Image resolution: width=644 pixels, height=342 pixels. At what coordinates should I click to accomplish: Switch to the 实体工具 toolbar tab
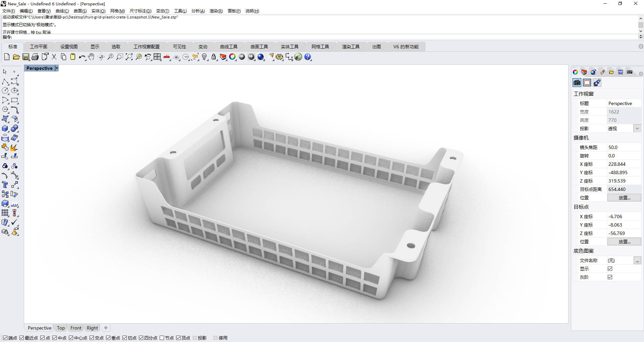pos(289,47)
